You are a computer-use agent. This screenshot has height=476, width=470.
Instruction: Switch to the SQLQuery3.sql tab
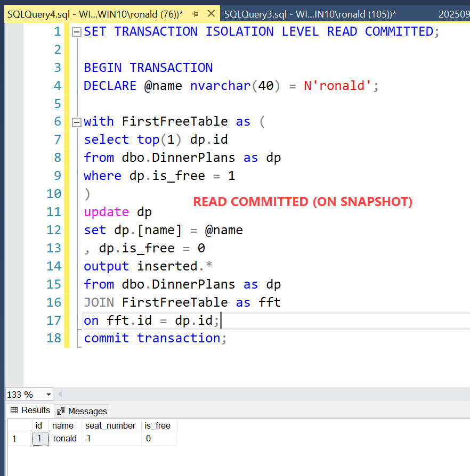310,14
